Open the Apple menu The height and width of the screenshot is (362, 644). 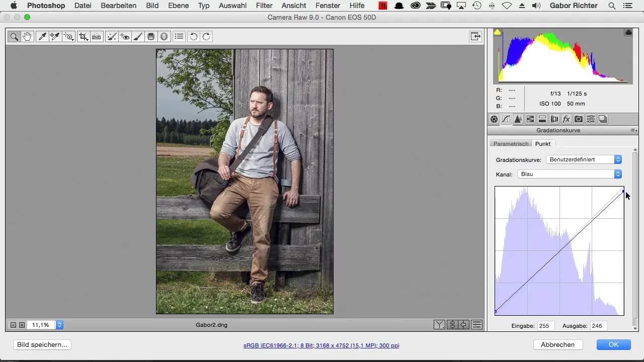point(14,6)
